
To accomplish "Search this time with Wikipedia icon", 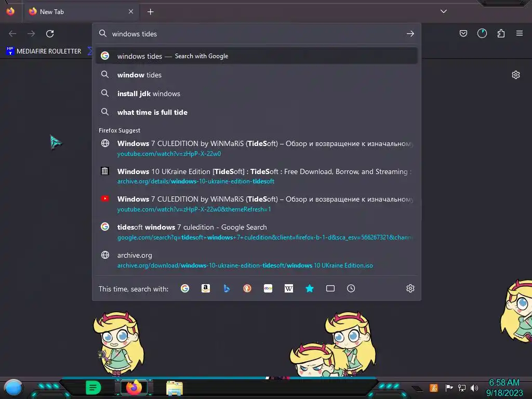I will [x=289, y=288].
